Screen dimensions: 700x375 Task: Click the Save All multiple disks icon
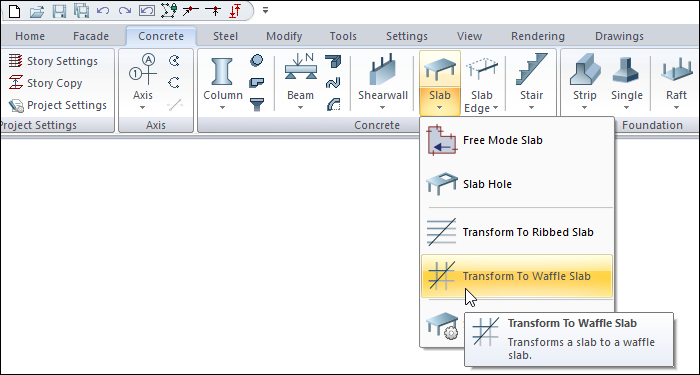pyautogui.click(x=82, y=10)
